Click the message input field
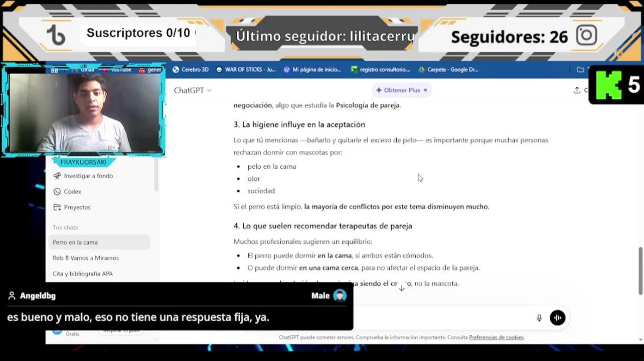 [441, 318]
